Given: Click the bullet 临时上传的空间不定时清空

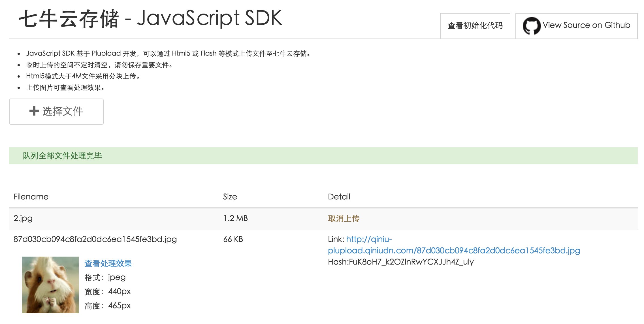Looking at the screenshot, I should pos(99,65).
